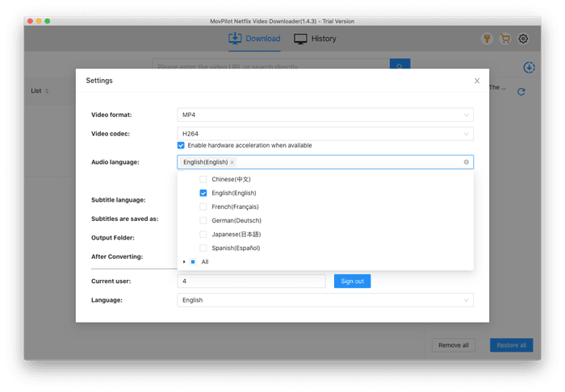Remove the English(English) audio tag
The height and width of the screenshot is (392, 565).
pos(232,162)
